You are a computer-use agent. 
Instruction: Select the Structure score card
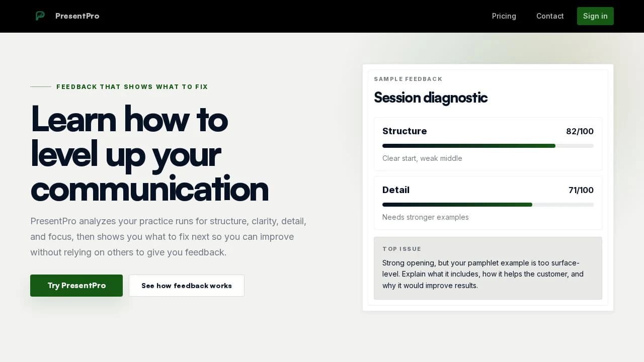pos(488,144)
